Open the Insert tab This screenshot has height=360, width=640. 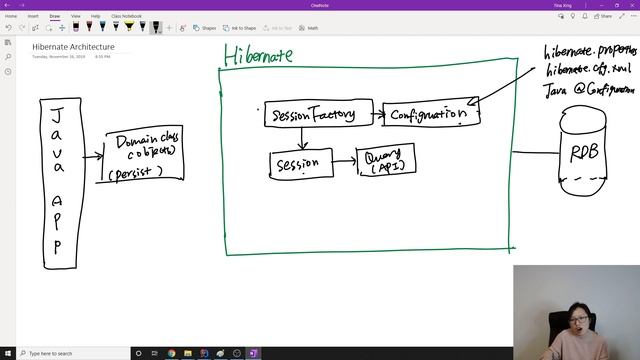click(33, 16)
